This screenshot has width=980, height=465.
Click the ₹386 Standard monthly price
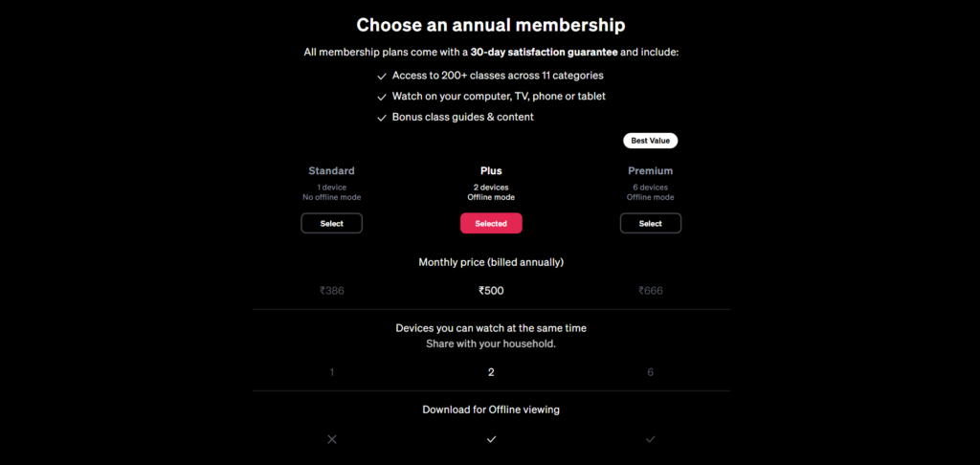332,291
